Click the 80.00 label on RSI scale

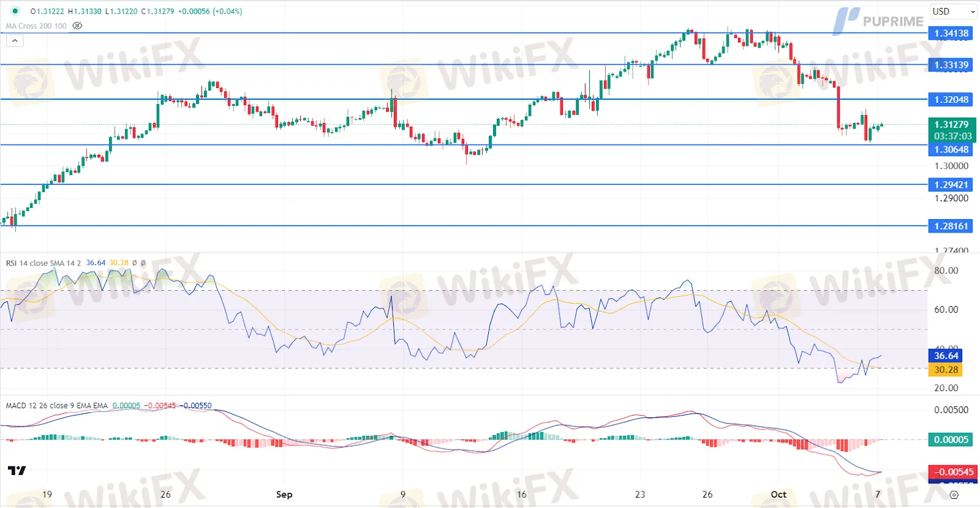(x=946, y=271)
